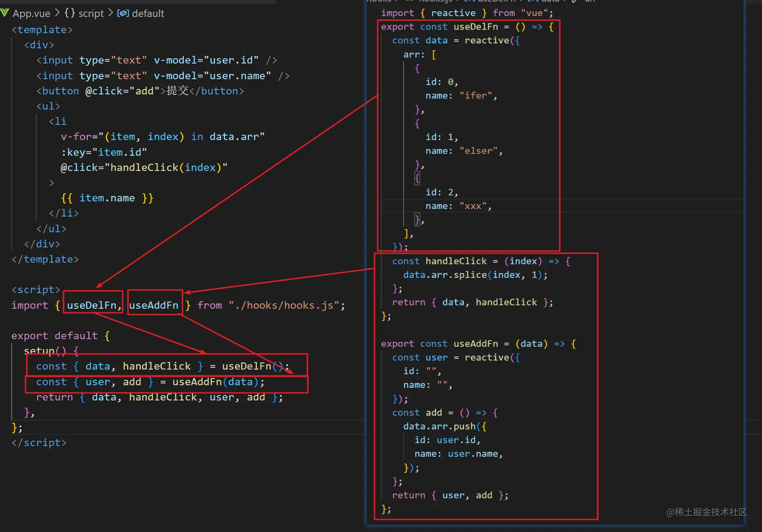Click the export const useDelFn declaration line

pos(467,27)
